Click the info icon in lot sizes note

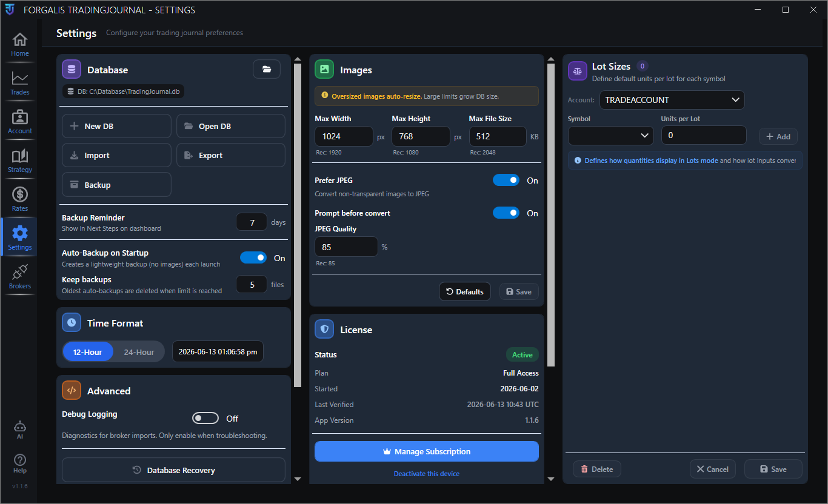tap(578, 161)
